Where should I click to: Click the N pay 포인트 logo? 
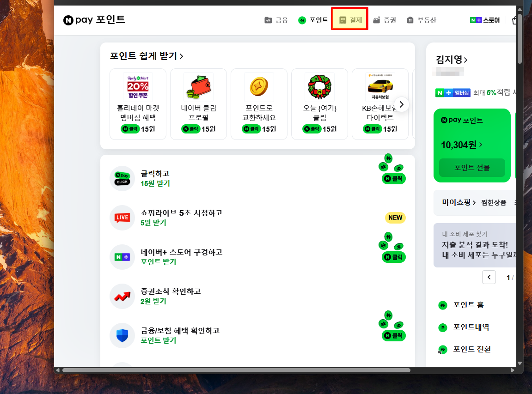coord(94,20)
